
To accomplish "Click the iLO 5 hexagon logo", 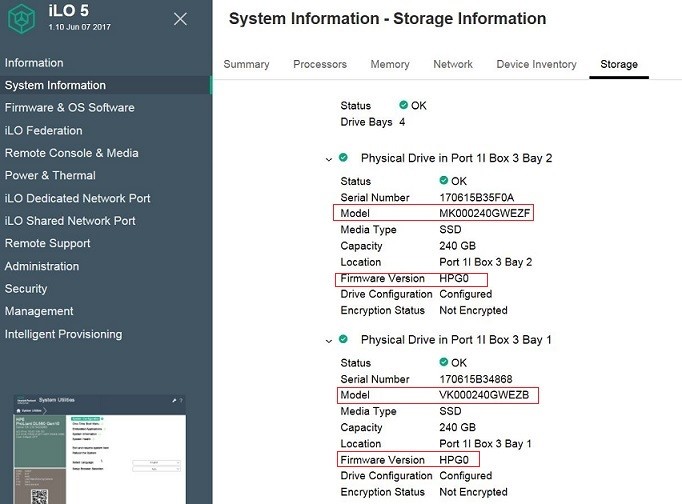I will (x=22, y=18).
